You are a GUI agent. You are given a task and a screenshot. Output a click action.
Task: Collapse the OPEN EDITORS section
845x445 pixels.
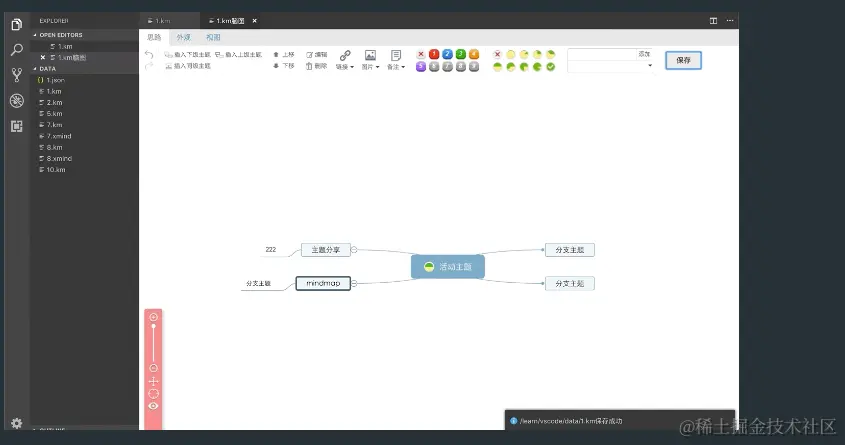pyautogui.click(x=61, y=35)
